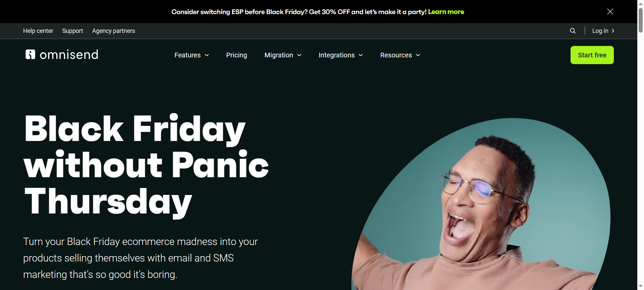This screenshot has width=644, height=290.
Task: Follow the Learn more banner link
Action: pos(446,12)
